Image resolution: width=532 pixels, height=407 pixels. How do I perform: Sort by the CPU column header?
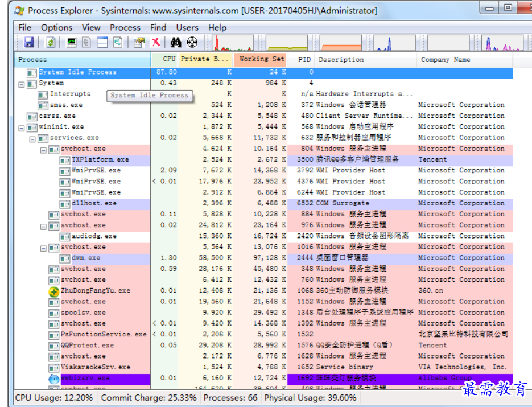point(165,59)
